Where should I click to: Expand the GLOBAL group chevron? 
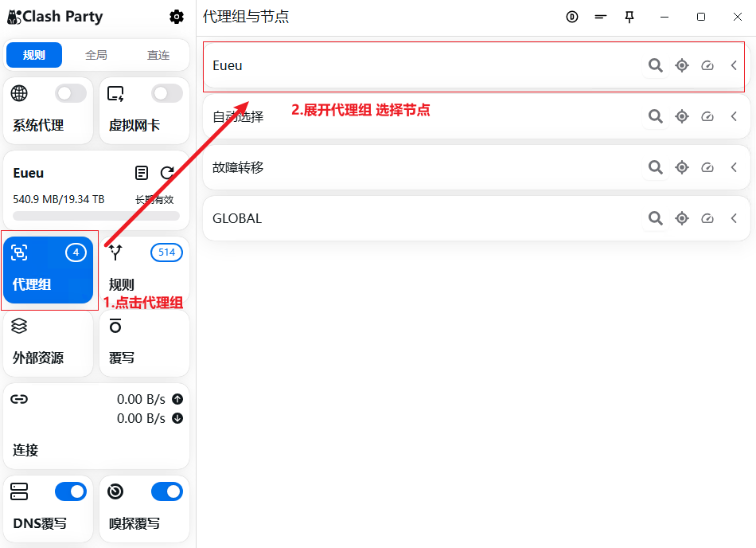click(x=734, y=218)
